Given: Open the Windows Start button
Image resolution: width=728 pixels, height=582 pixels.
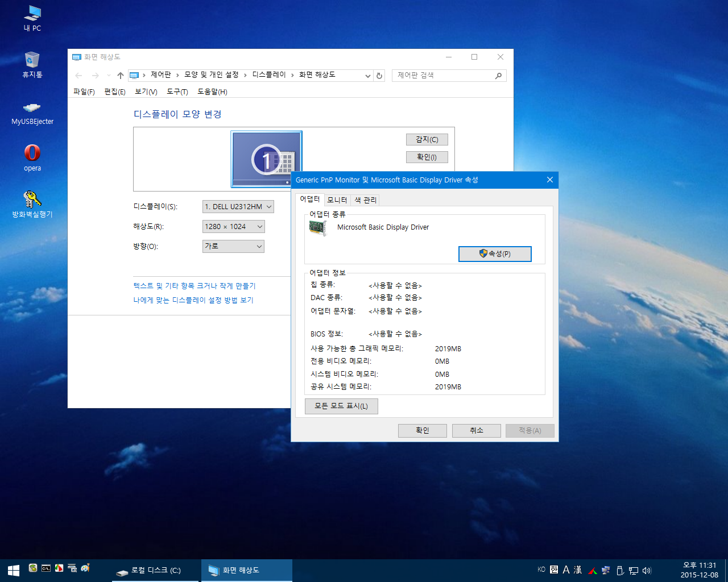Looking at the screenshot, I should (14, 570).
